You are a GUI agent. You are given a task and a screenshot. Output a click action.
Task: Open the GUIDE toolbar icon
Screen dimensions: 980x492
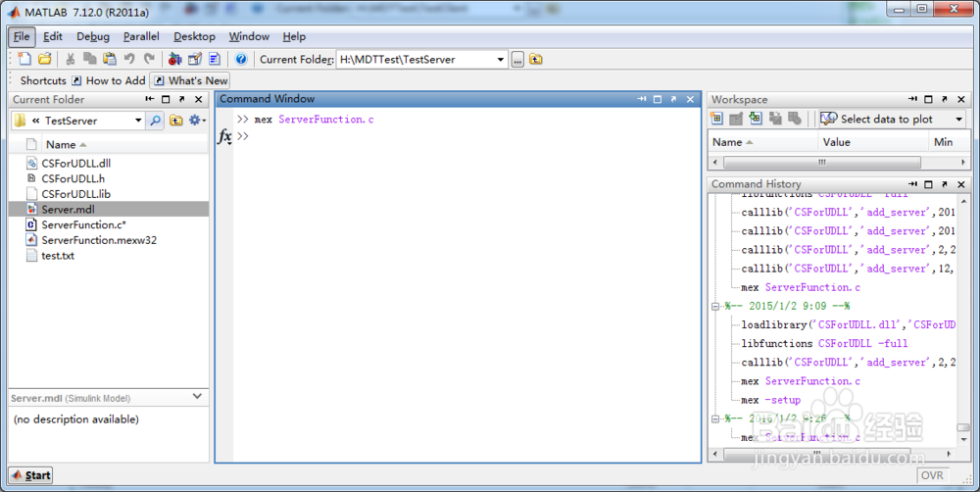[195, 59]
